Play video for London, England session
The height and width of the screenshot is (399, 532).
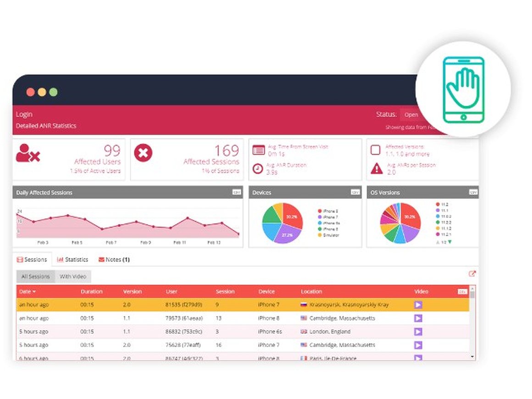[418, 332]
